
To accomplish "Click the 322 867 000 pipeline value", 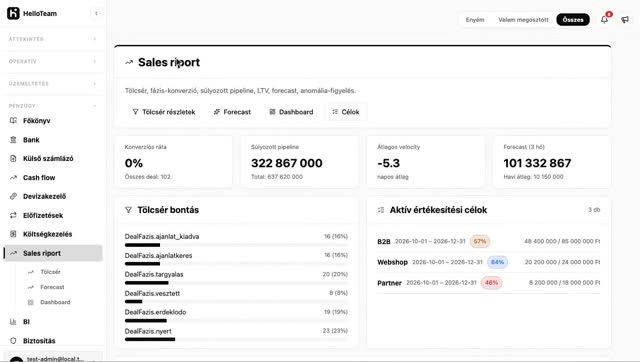I will pyautogui.click(x=287, y=163).
